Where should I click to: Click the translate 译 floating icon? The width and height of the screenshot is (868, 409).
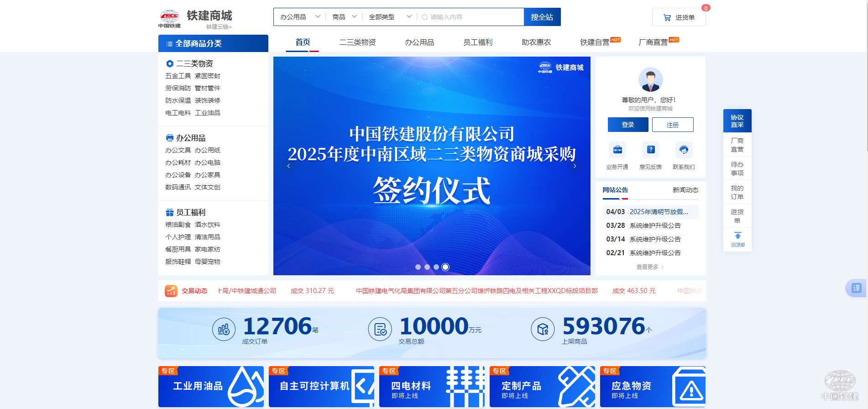tap(856, 288)
